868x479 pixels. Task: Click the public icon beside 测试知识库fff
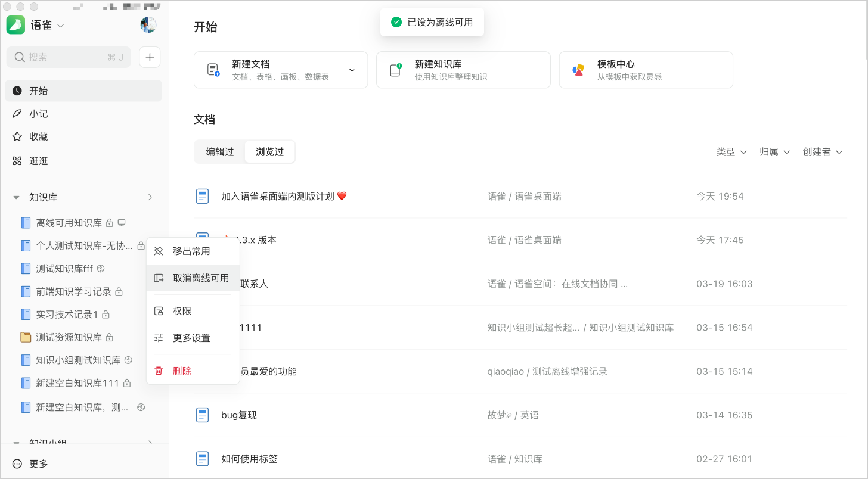tap(101, 269)
